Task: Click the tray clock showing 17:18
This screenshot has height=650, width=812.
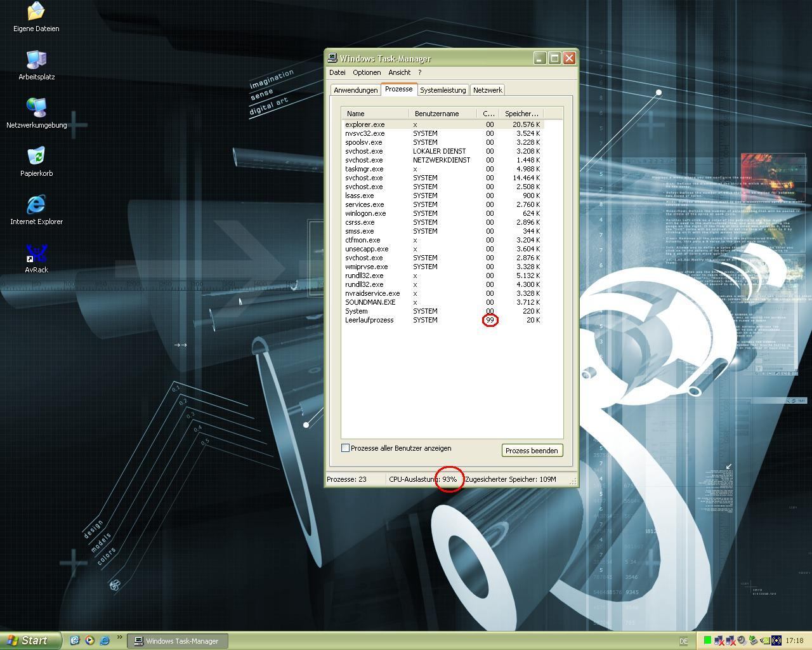Action: [794, 641]
